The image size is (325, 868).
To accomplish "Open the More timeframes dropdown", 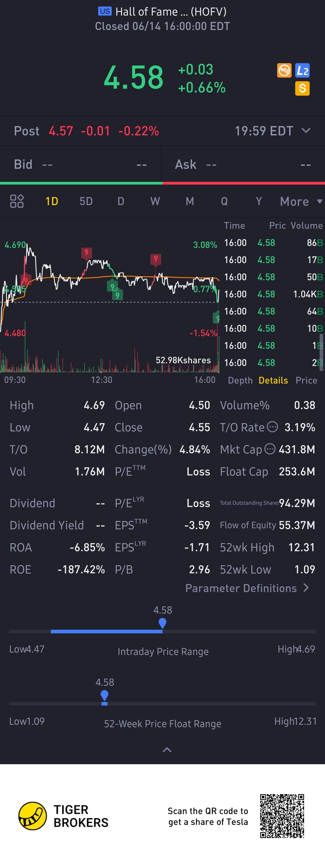I will [300, 201].
